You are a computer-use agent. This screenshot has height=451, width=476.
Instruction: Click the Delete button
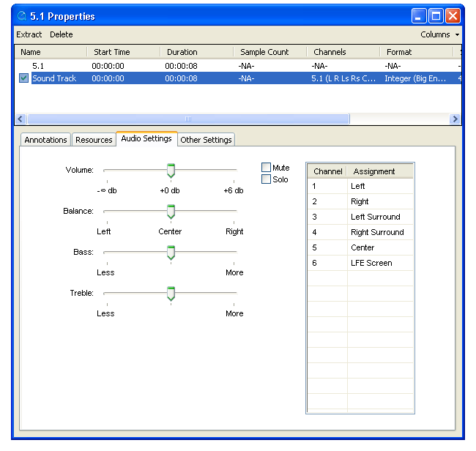[x=62, y=34]
